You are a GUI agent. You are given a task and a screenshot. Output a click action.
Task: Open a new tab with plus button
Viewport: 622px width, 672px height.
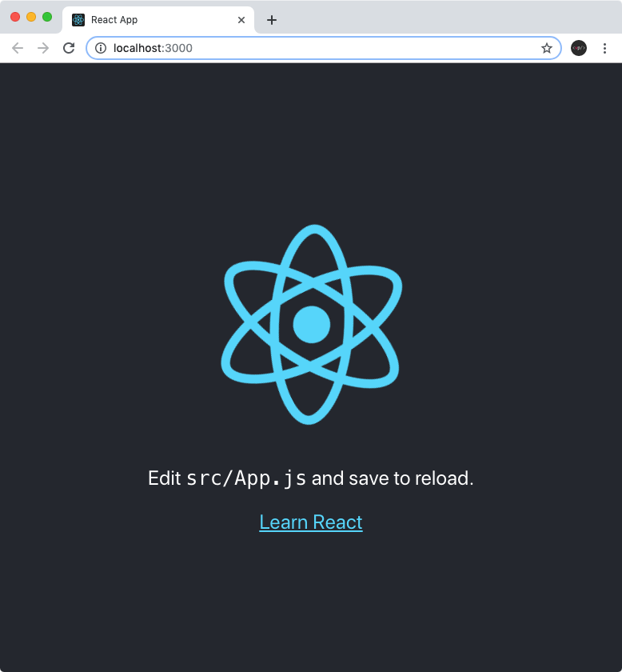[x=272, y=20]
